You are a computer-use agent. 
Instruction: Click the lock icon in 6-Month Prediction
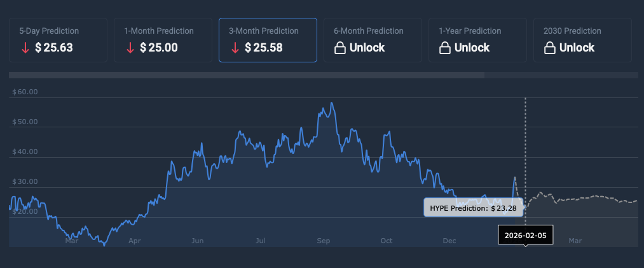click(x=340, y=48)
